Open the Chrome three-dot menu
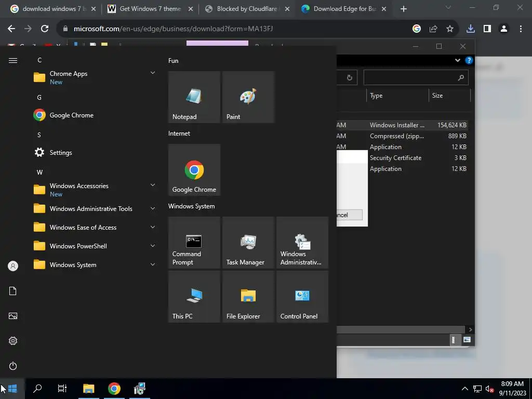This screenshot has width=532, height=399. tap(521, 29)
